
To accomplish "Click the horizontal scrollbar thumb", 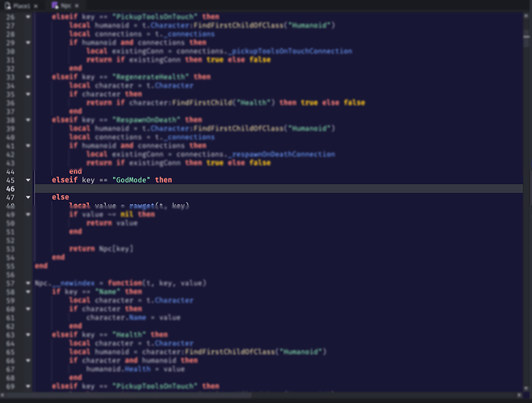I will (128, 395).
